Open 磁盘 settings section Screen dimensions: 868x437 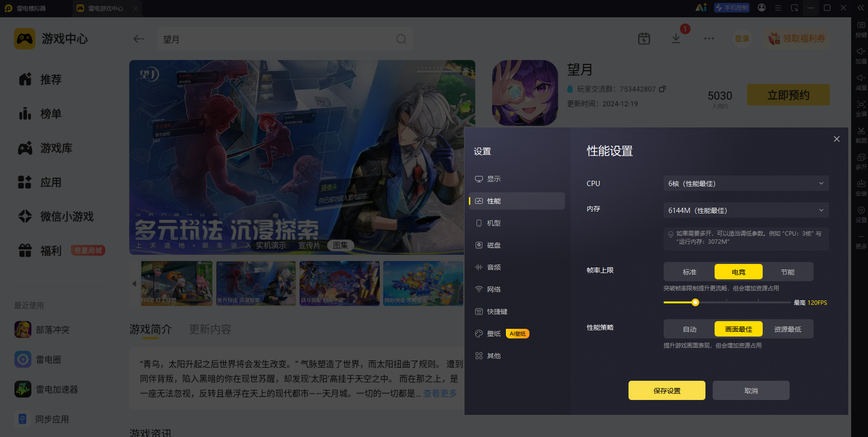516,245
